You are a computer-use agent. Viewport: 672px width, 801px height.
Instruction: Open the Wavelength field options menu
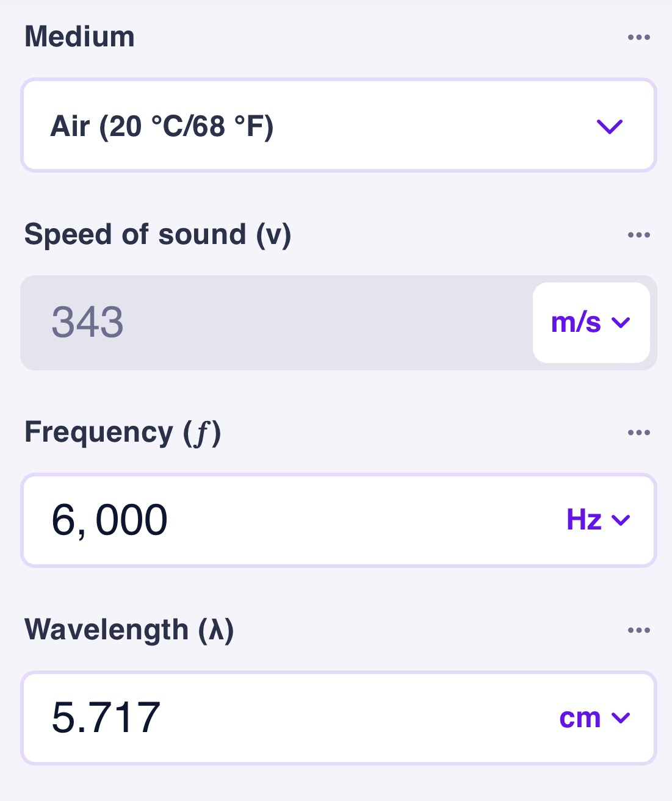click(x=638, y=630)
